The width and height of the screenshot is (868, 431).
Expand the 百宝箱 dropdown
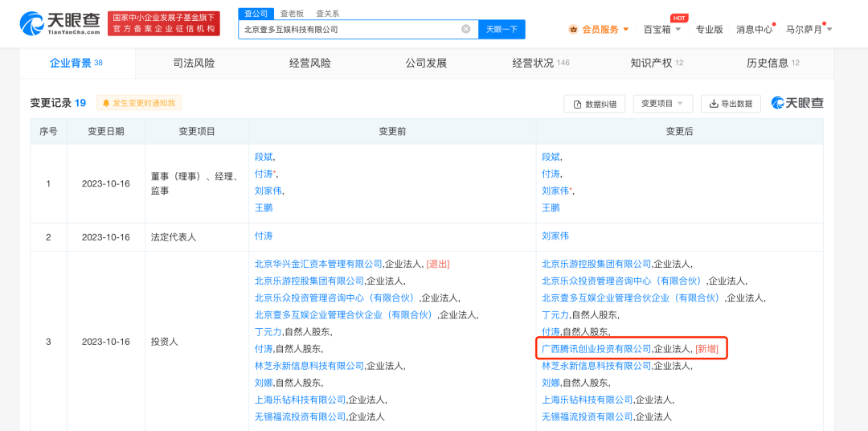coord(678,30)
